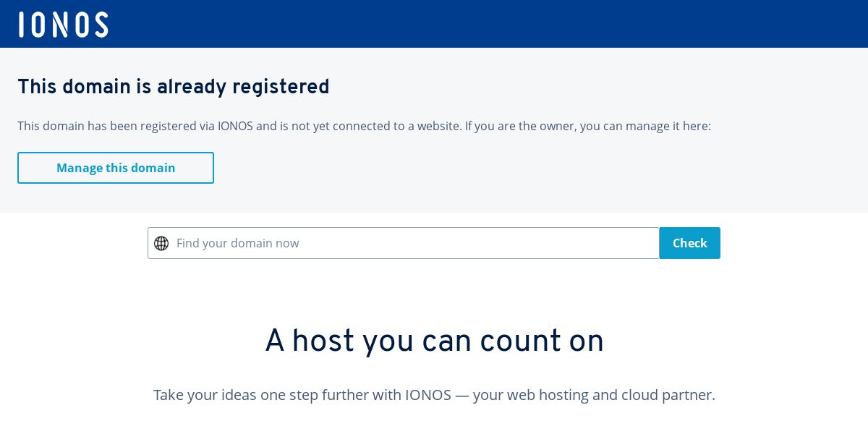Screen dimensions: 868x434
Task: Click the globe icon in search field
Action: (161, 243)
